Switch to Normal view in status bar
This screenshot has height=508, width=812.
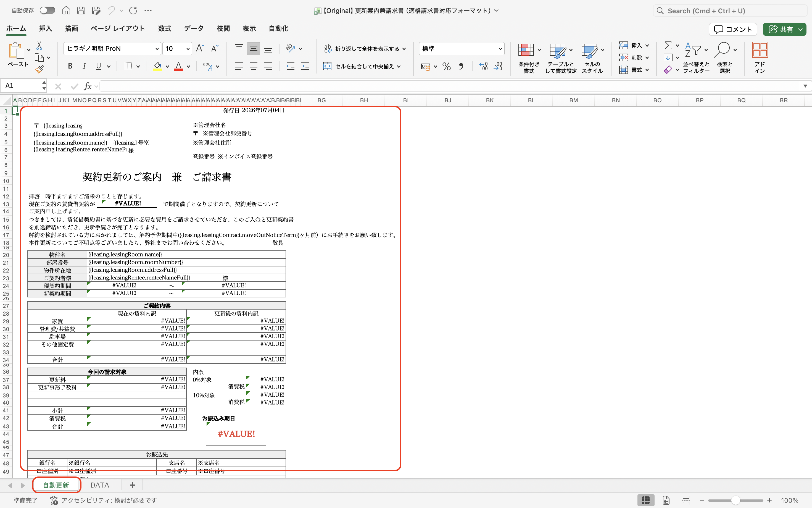click(x=645, y=500)
